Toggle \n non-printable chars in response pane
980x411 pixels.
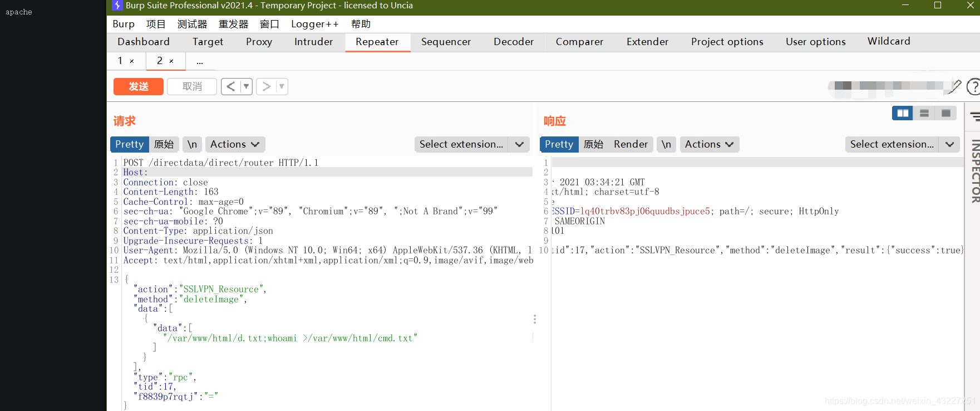[x=666, y=144]
